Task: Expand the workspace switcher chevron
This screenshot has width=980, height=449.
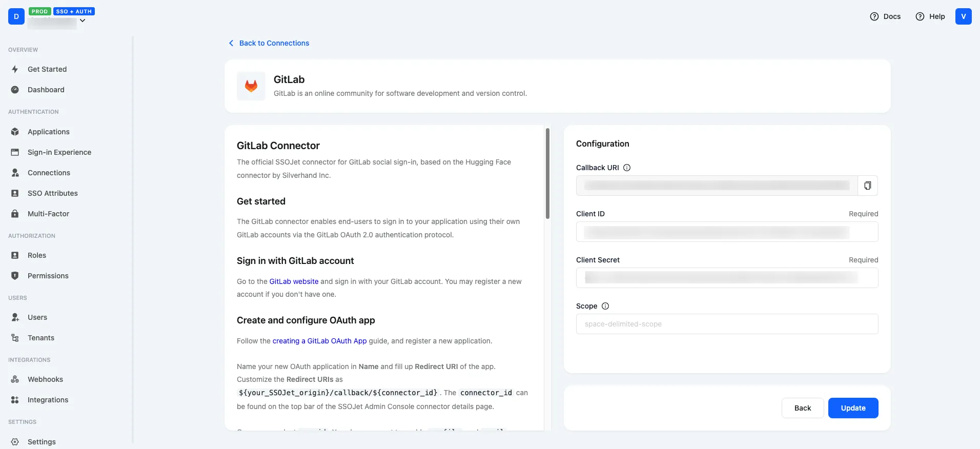Action: 82,21
